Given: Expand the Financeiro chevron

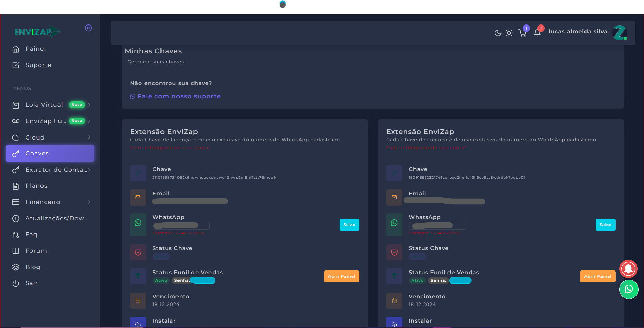Looking at the screenshot, I should (x=89, y=202).
